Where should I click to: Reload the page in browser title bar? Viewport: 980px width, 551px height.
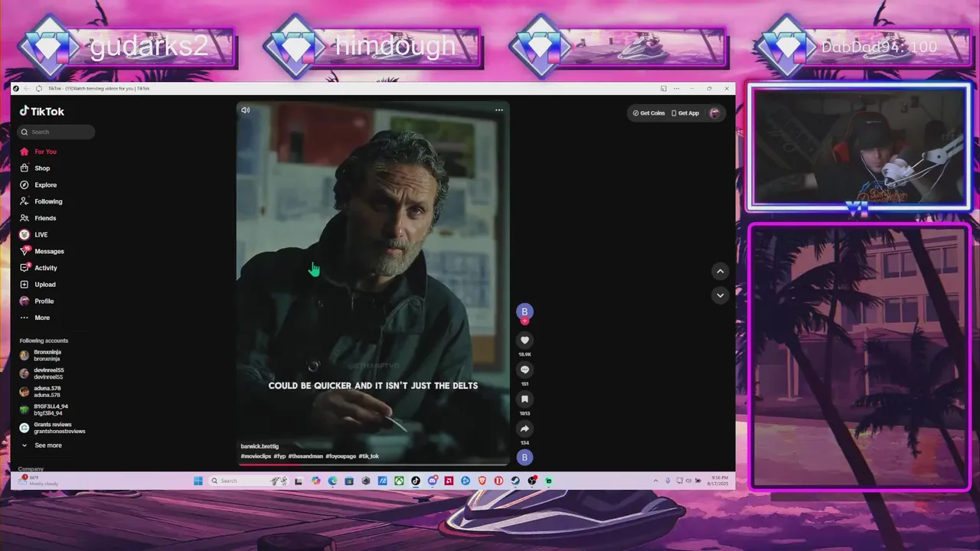(39, 89)
